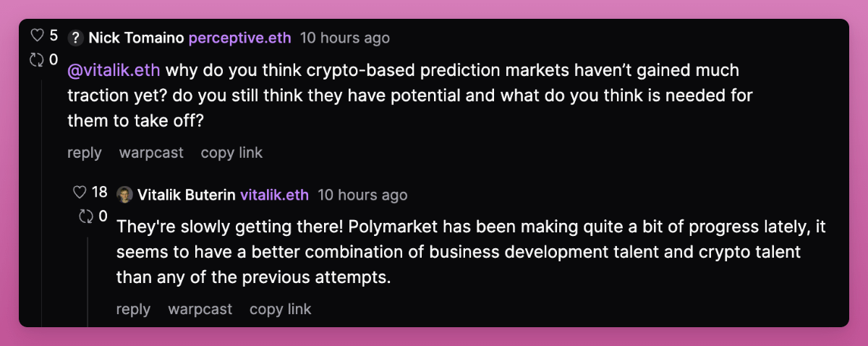Click the vitalik.eth handle beside Vitalik Buterin
This screenshot has width=868, height=346.
pyautogui.click(x=274, y=195)
